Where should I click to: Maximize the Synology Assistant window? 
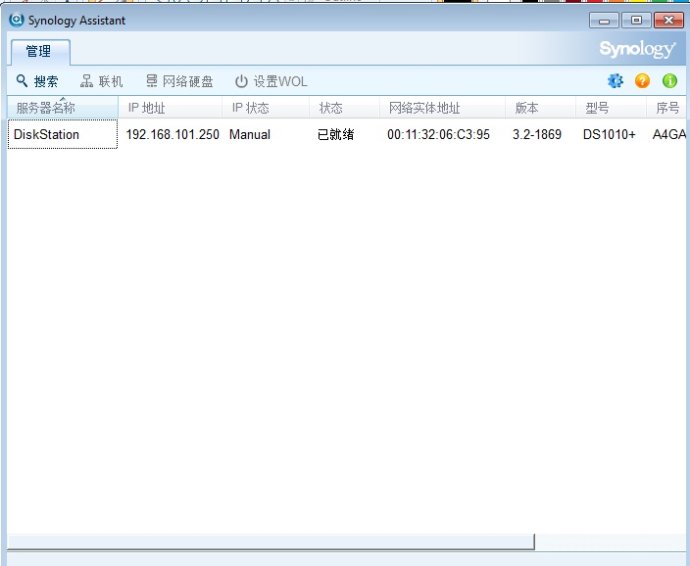(636, 20)
